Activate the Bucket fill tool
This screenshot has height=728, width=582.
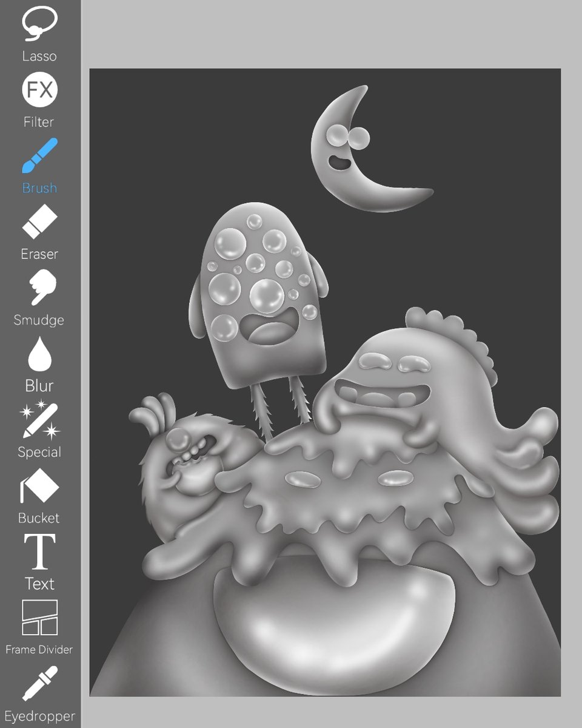click(x=39, y=485)
